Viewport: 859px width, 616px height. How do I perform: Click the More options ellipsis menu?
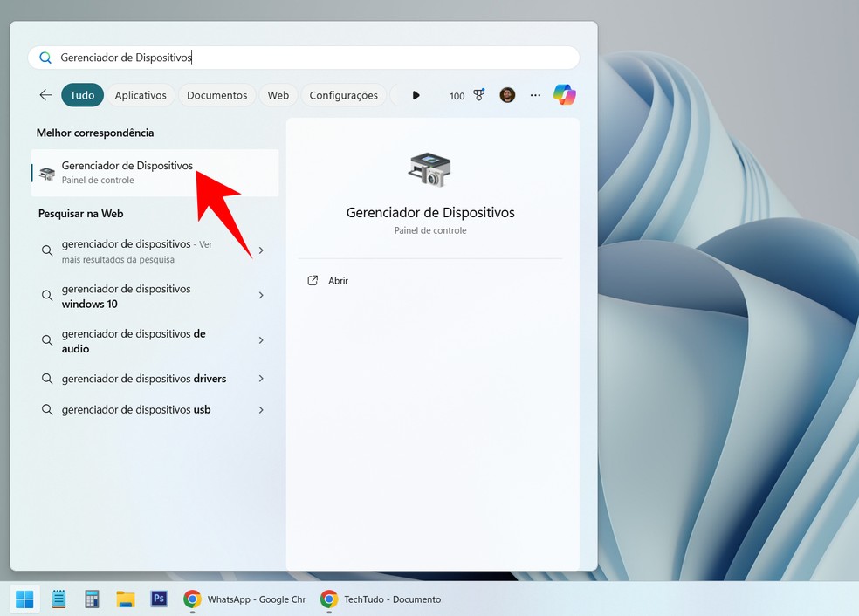[535, 95]
